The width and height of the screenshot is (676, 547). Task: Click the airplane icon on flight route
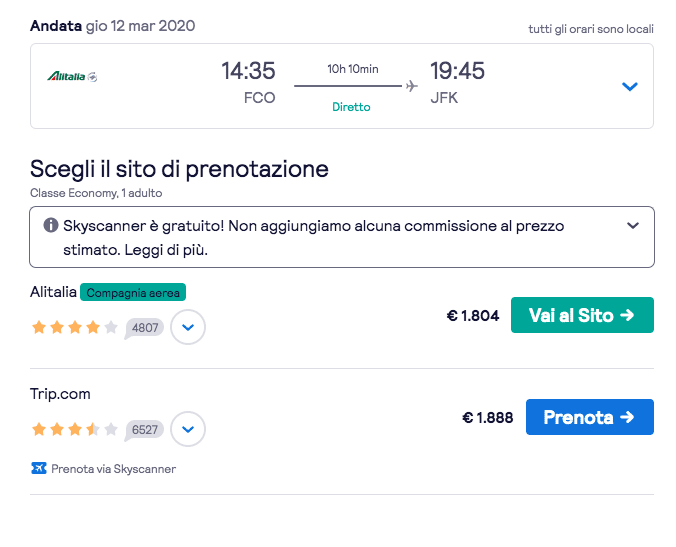click(x=411, y=86)
